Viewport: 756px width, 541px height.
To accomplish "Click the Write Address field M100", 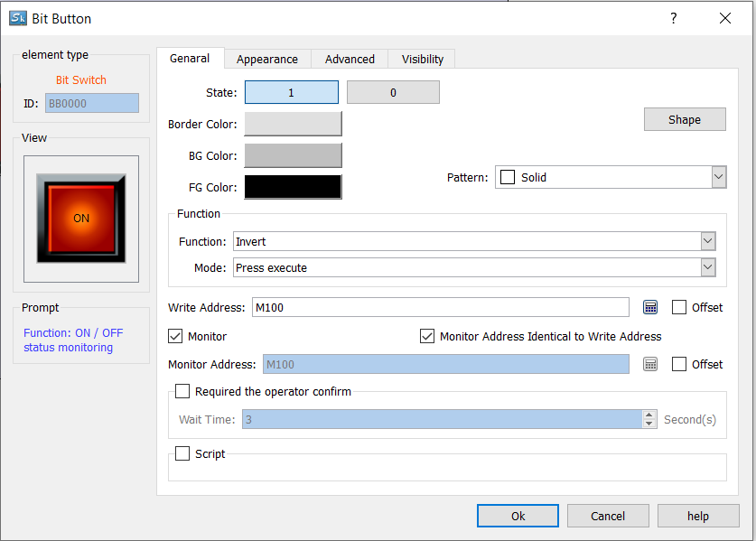I will (440, 307).
